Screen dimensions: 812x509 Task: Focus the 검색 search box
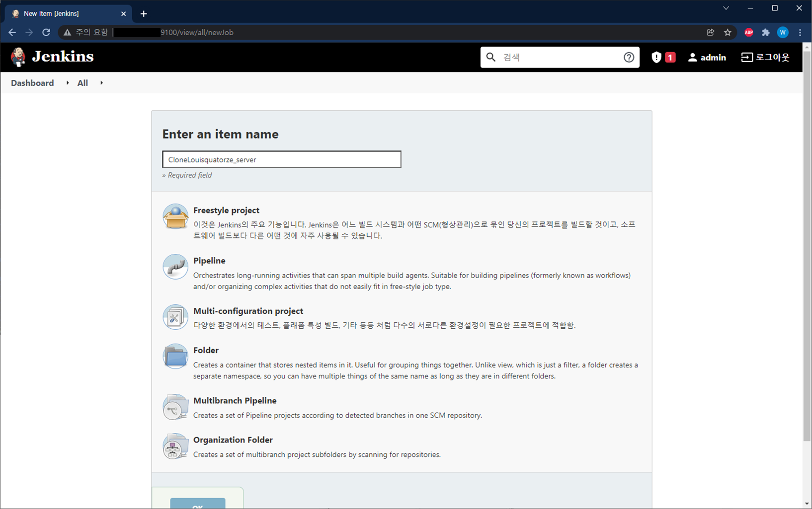560,57
